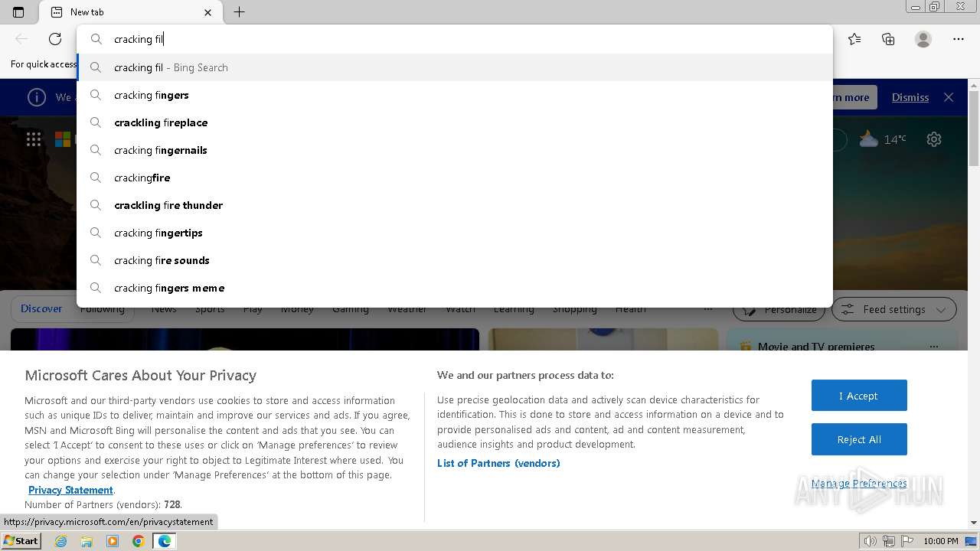Expand the Feed settings dropdown
The image size is (980, 551).
point(894,309)
